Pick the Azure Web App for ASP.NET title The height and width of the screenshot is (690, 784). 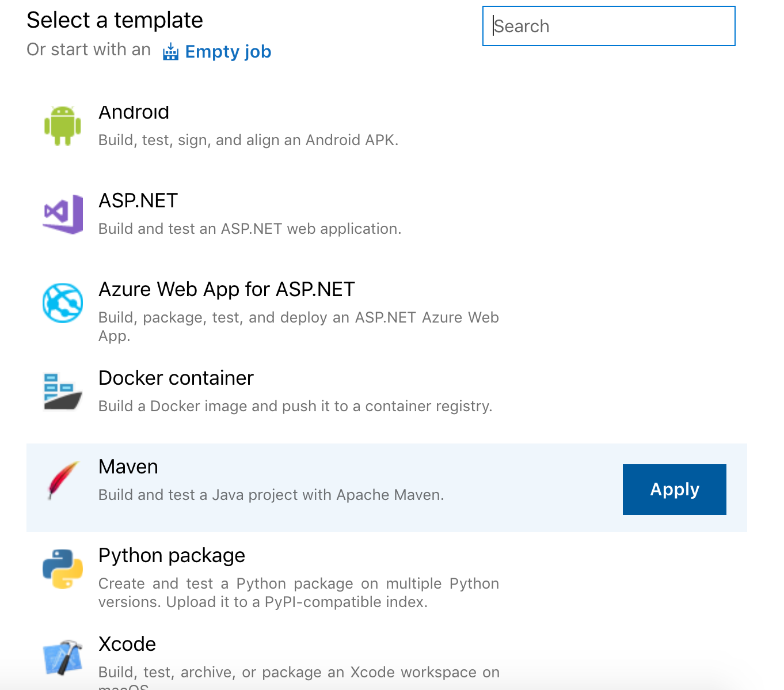point(227,289)
